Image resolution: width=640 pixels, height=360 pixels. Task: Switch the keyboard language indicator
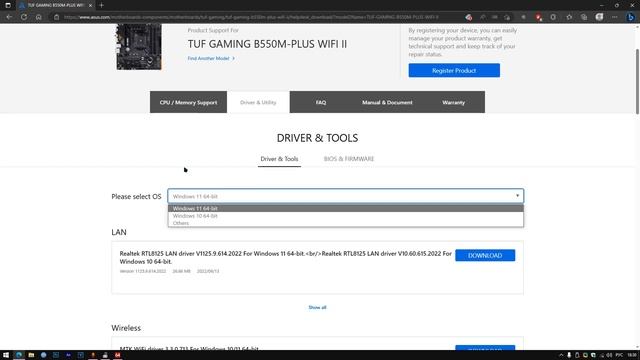pos(619,355)
